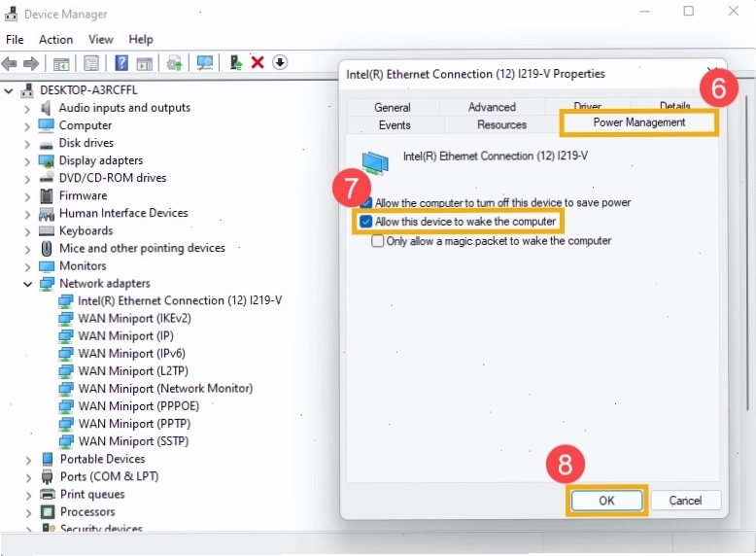Click the Portable Devices icon
Screen dimensions: 756x556
point(48,459)
